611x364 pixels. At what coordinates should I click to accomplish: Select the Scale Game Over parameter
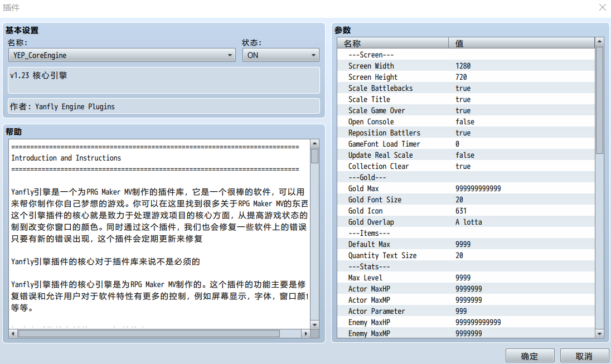point(466,111)
